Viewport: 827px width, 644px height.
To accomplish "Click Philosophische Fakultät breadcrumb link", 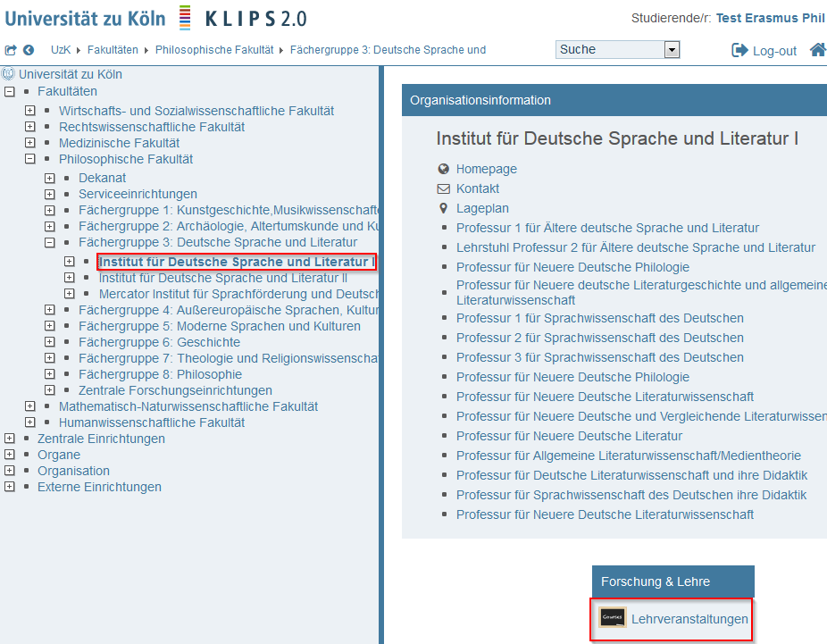I will 214,50.
